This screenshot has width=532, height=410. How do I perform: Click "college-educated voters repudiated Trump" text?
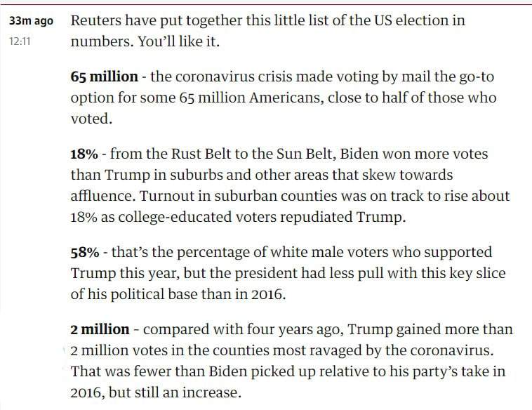pyautogui.click(x=260, y=217)
